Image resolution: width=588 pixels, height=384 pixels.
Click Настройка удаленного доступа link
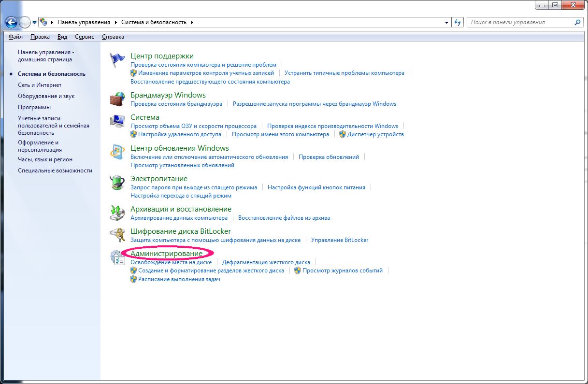click(180, 134)
